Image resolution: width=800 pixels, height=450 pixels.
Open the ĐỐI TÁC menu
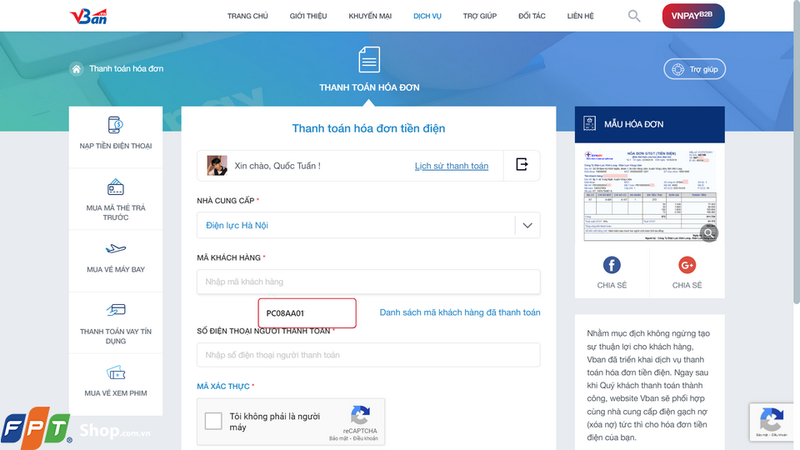532,16
